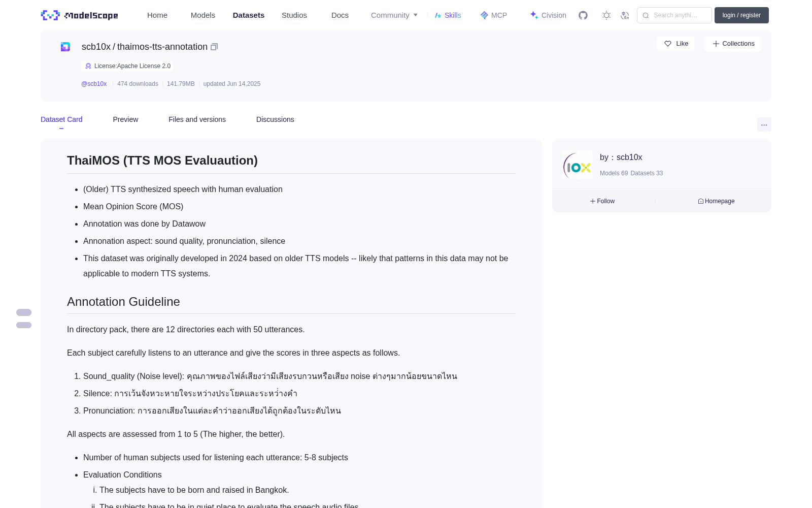
Task: Switch language with translate icon
Action: tap(625, 15)
